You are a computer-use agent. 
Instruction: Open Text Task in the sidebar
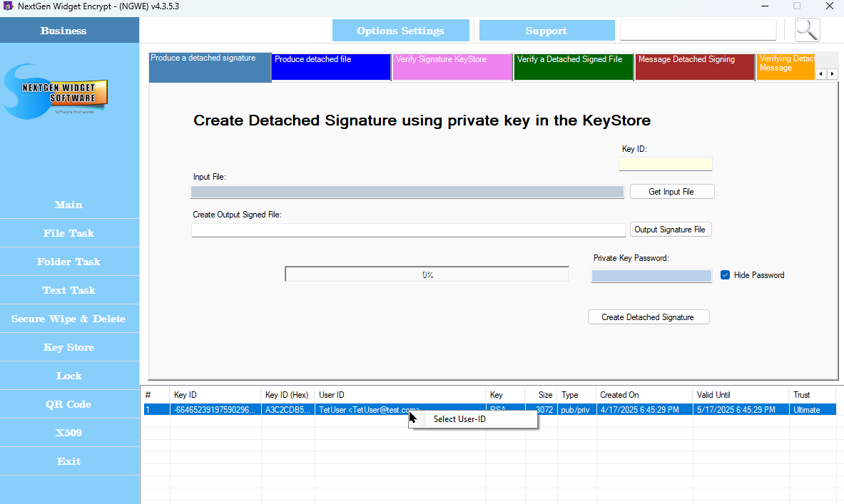[x=69, y=290]
